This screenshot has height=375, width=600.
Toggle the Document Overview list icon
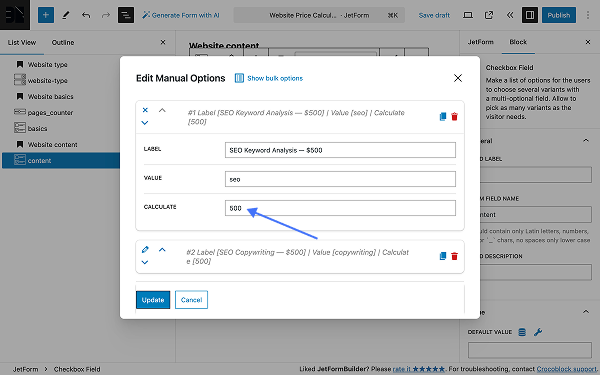point(126,15)
